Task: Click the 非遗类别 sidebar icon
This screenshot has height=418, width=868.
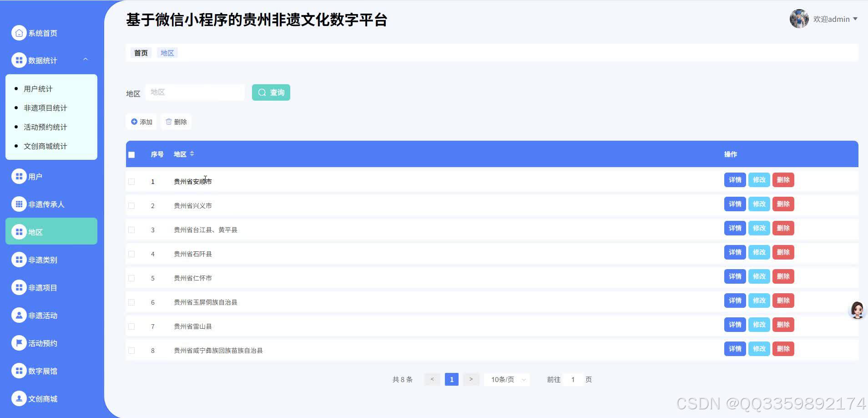Action: point(19,260)
